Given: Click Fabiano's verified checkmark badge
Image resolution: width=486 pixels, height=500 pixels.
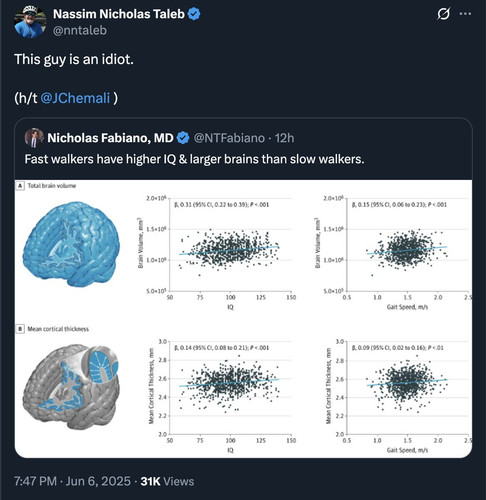Looking at the screenshot, I should point(183,138).
